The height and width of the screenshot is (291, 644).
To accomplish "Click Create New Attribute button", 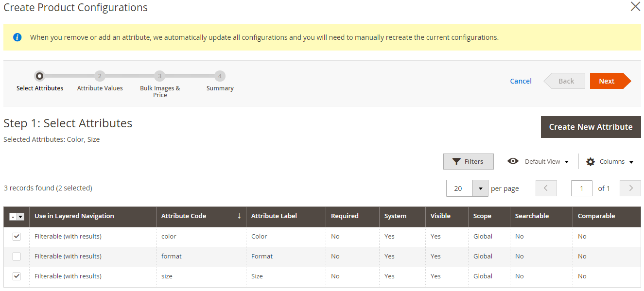I will pos(591,127).
